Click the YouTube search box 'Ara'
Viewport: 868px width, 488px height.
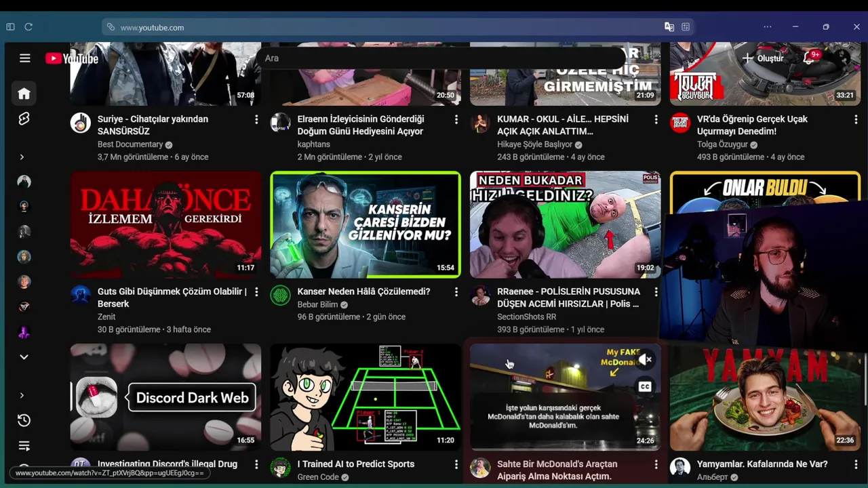click(441, 58)
